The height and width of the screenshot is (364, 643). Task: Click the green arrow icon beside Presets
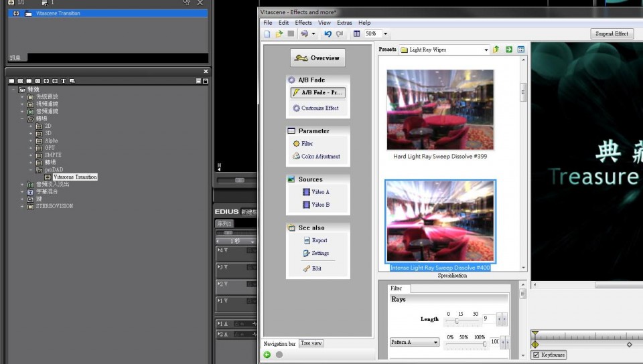click(509, 50)
